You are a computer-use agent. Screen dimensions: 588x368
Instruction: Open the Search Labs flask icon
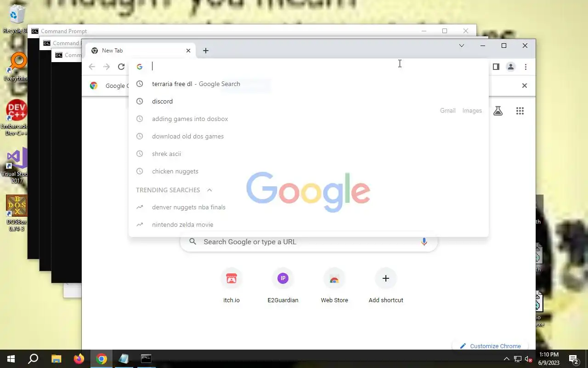(498, 111)
